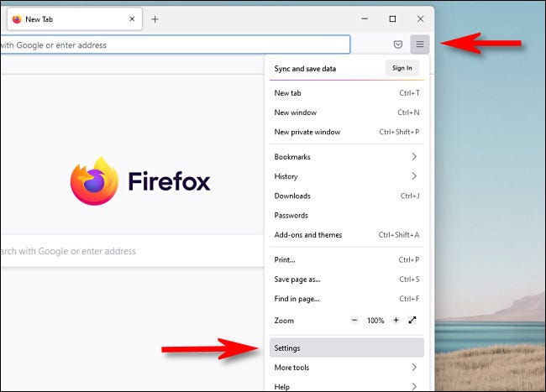This screenshot has width=546, height=392.
Task: Open Downloads from the menu
Action: [x=292, y=196]
